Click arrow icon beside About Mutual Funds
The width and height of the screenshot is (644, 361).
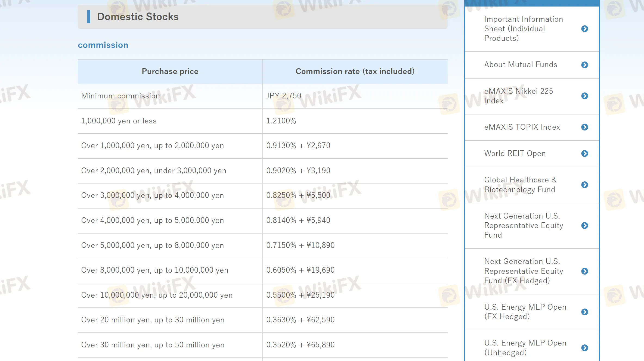pos(584,65)
